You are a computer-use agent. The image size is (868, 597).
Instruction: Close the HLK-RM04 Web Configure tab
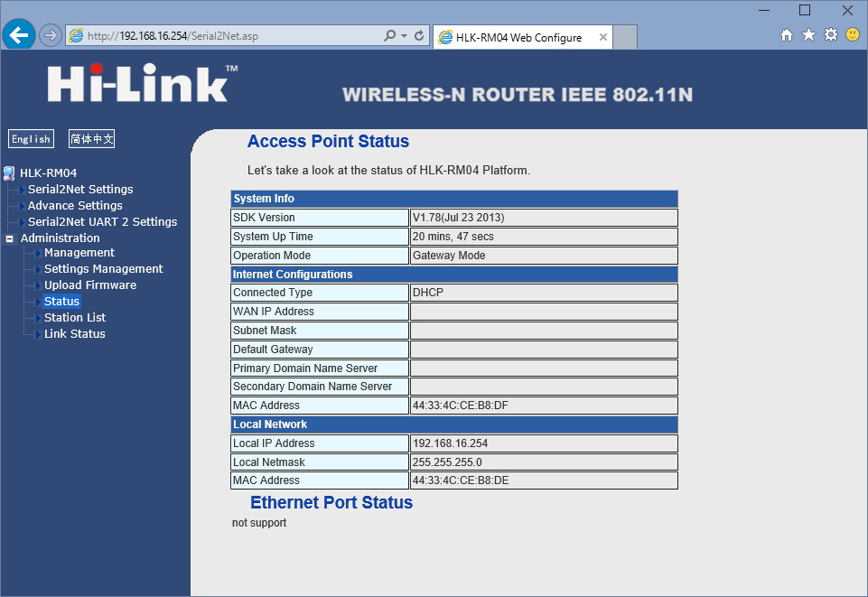tap(602, 37)
